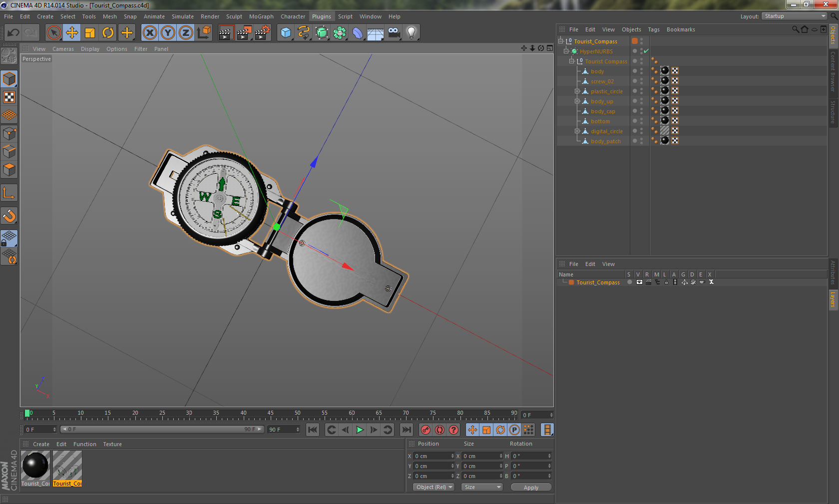The width and height of the screenshot is (839, 504).
Task: Open Object Manager Tags menu
Action: click(654, 29)
